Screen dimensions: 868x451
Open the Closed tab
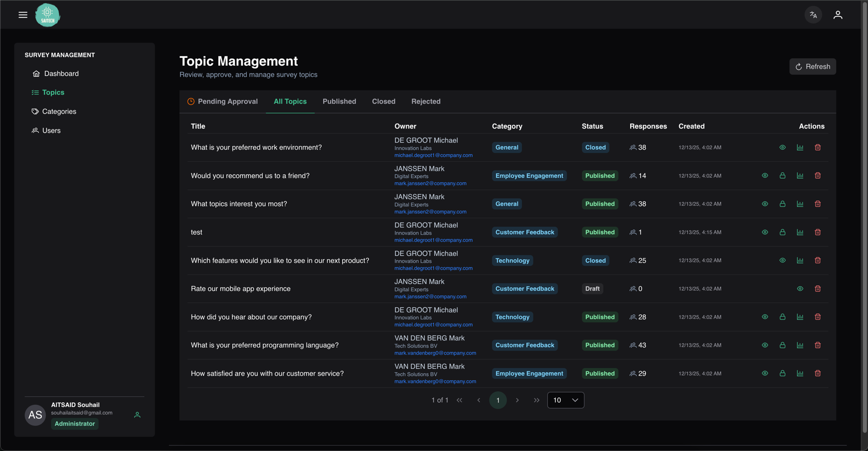tap(383, 101)
